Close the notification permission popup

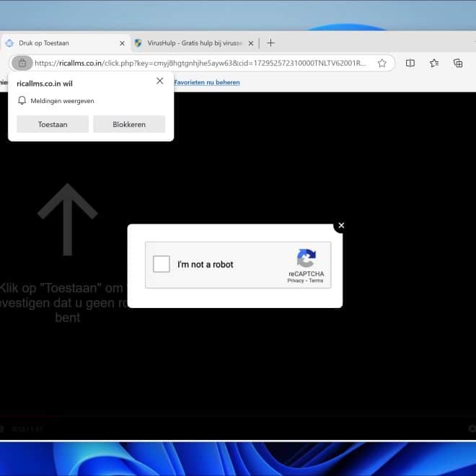click(x=159, y=81)
